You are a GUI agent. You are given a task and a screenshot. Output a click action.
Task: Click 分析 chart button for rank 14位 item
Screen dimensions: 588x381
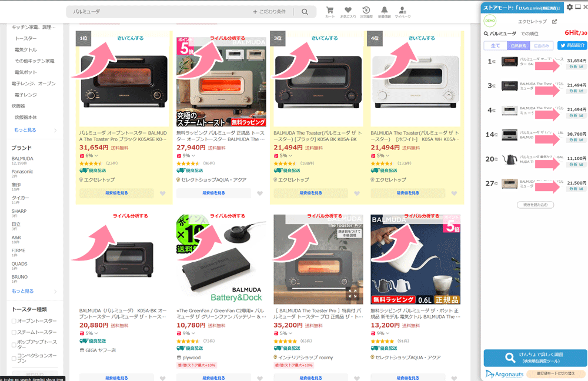(x=576, y=140)
